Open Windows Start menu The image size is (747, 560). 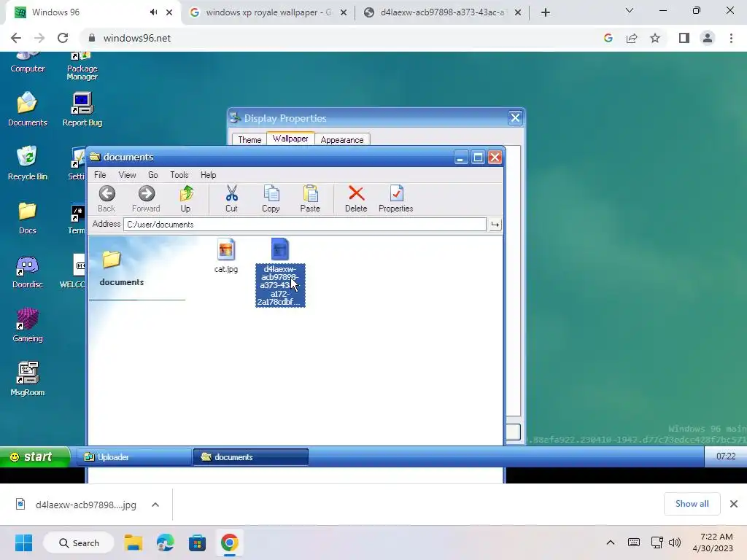pyautogui.click(x=23, y=542)
